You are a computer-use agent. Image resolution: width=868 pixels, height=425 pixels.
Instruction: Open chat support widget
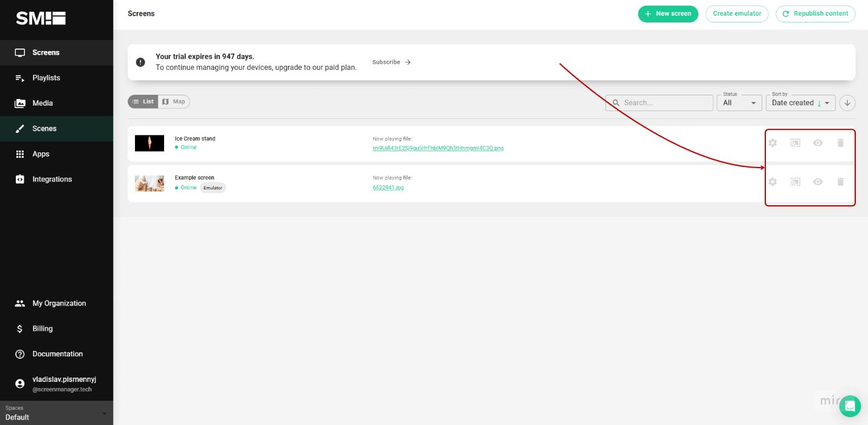[850, 406]
